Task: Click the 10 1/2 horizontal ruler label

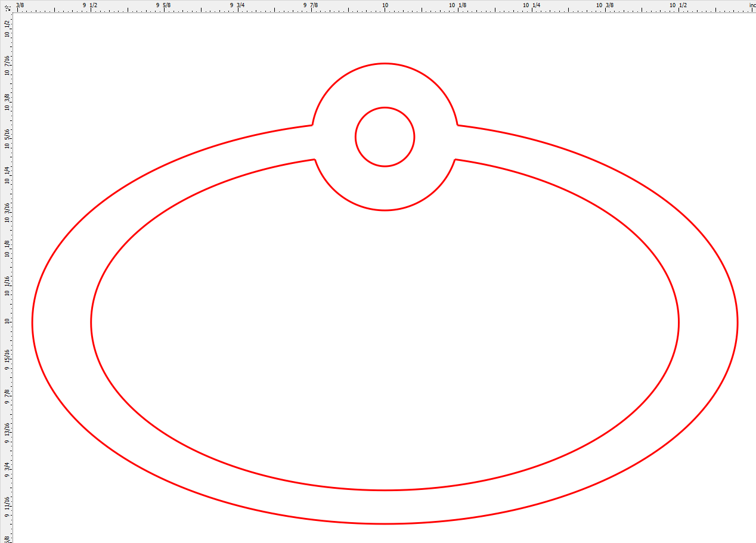Action: coord(678,5)
